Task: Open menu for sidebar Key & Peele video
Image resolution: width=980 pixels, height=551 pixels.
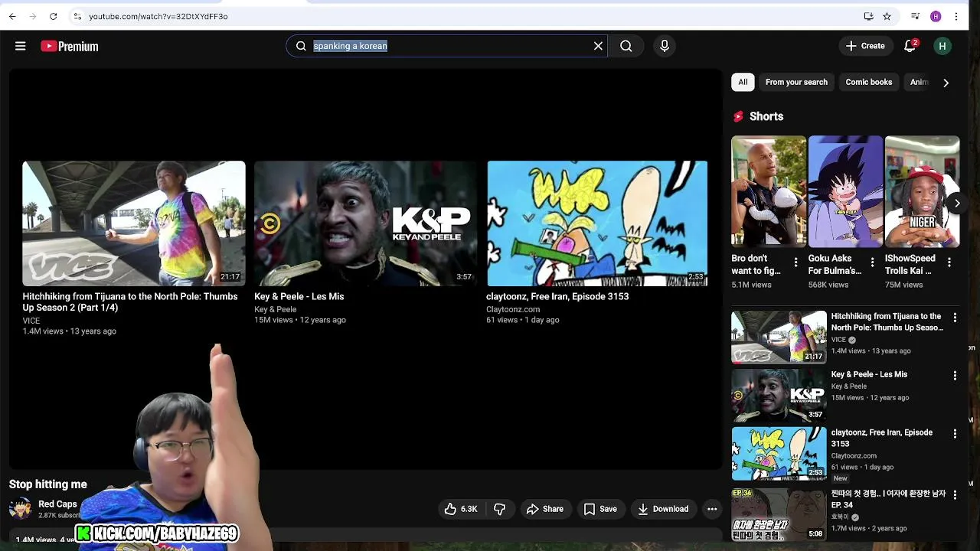Action: coord(955,375)
